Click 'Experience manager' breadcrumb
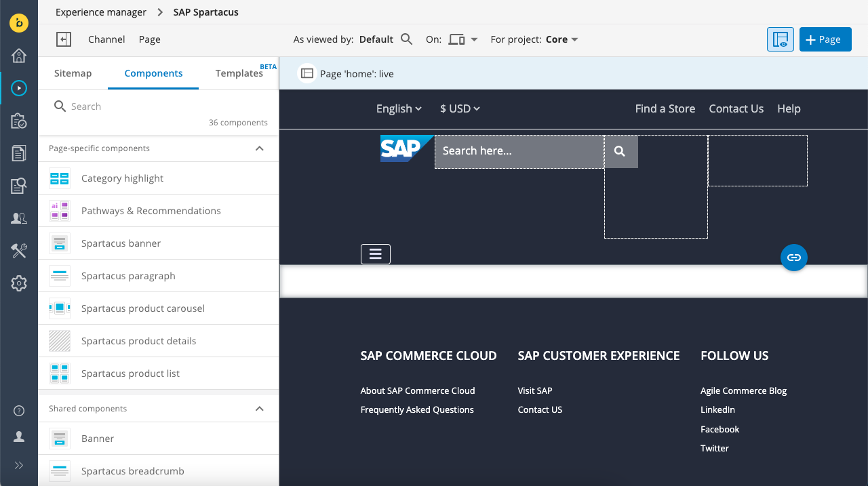Image resolution: width=868 pixels, height=486 pixels. [101, 12]
